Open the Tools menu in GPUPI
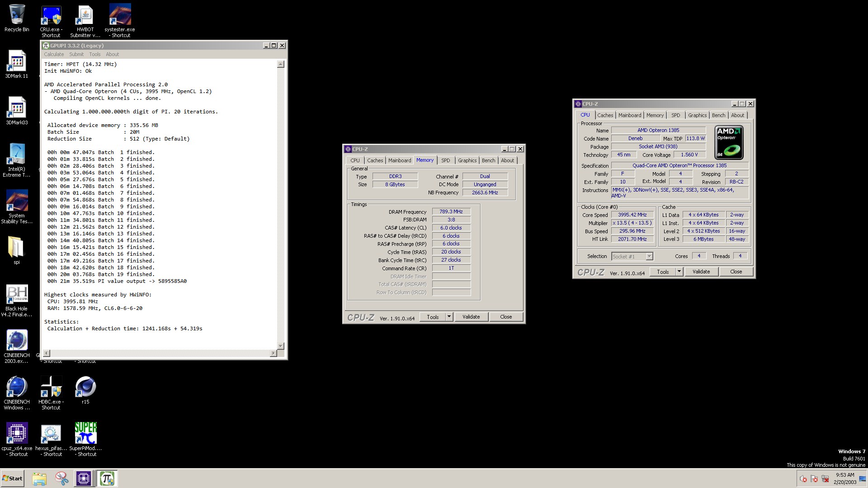 click(x=95, y=54)
